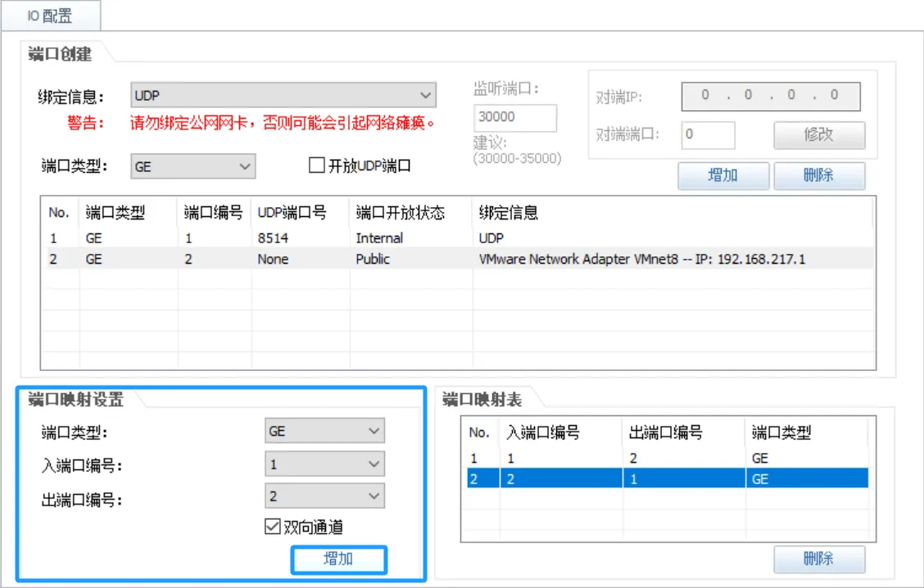Click 删除 button in 端口创建 section
The height and width of the screenshot is (588, 924).
pyautogui.click(x=818, y=175)
